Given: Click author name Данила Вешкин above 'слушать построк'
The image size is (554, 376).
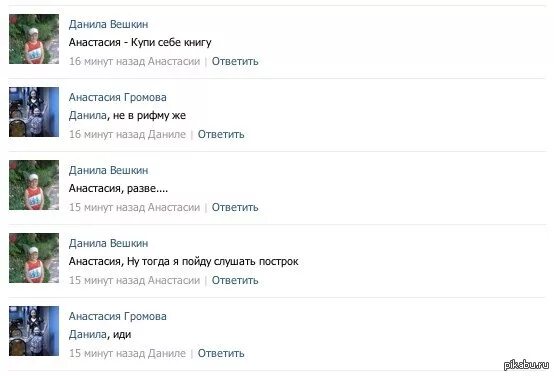Looking at the screenshot, I should point(108,243).
